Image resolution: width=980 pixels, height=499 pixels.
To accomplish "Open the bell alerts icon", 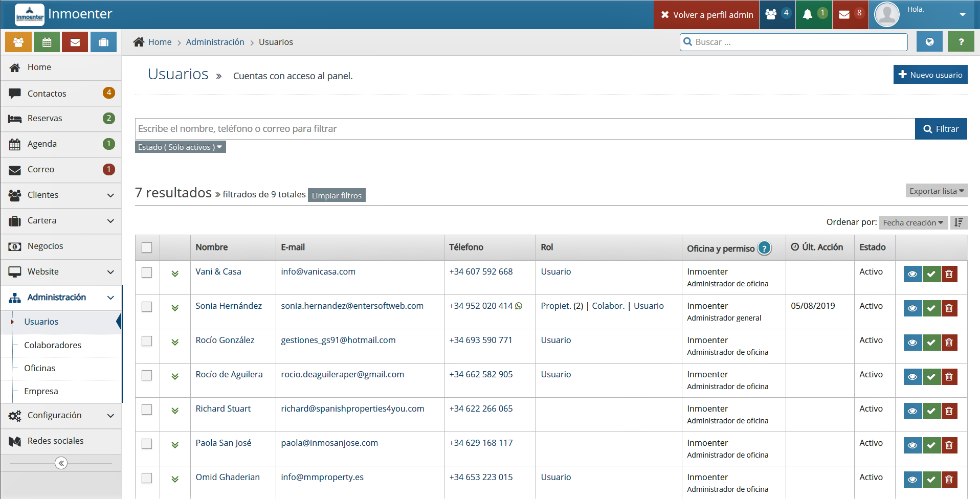I will click(814, 14).
